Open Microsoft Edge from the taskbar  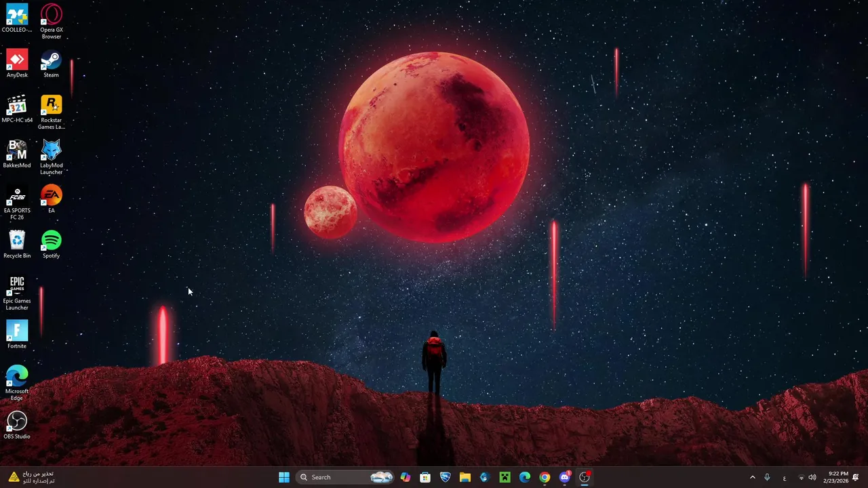click(x=525, y=477)
